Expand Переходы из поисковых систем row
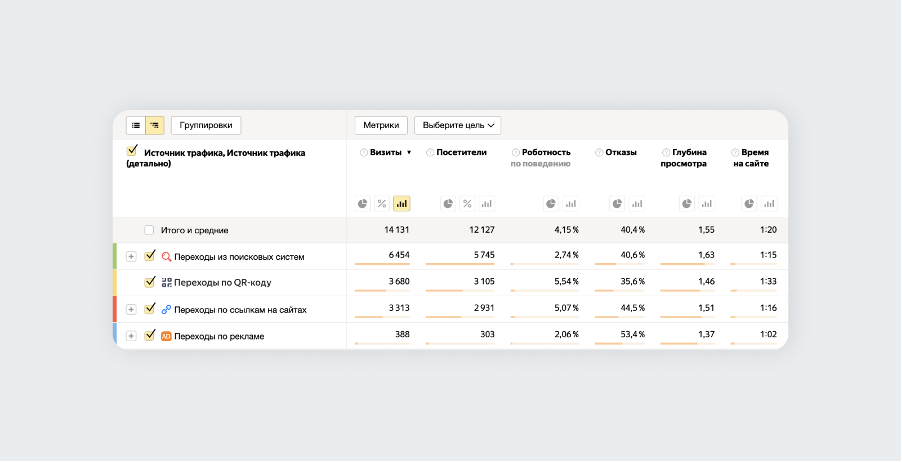Screen dimensions: 902x462 [x=132, y=256]
